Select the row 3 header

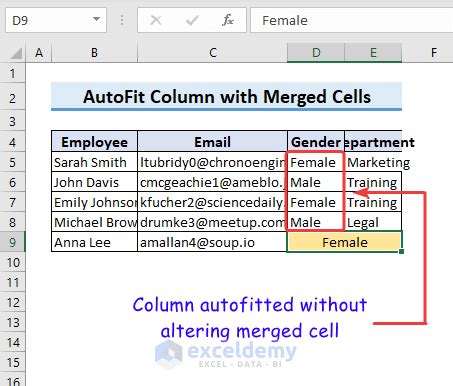click(13, 121)
